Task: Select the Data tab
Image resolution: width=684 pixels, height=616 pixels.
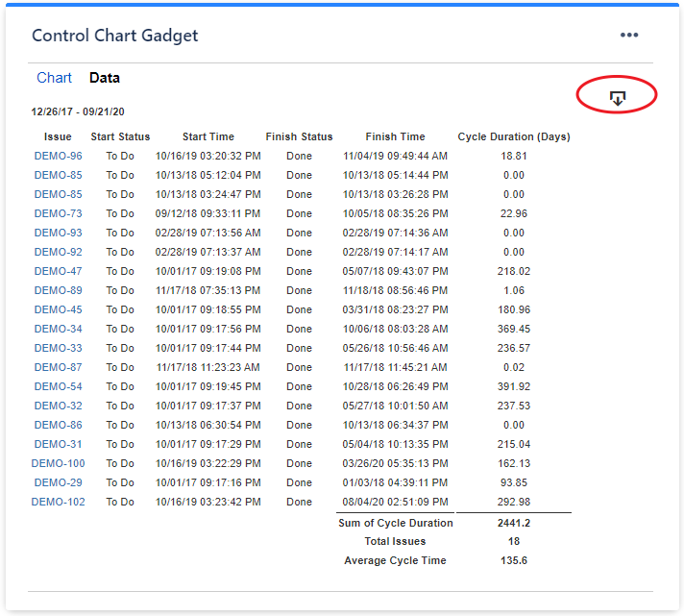Action: coord(105,78)
